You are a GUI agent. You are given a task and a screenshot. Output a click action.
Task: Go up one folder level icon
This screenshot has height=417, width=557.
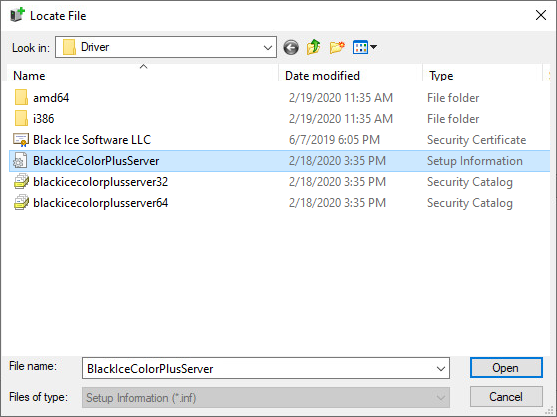click(x=314, y=47)
